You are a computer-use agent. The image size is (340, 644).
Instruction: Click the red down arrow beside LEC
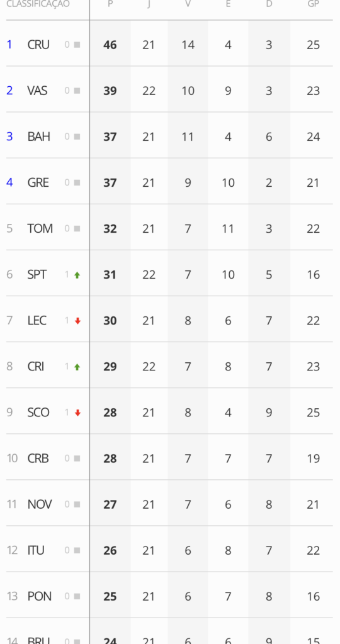77,321
